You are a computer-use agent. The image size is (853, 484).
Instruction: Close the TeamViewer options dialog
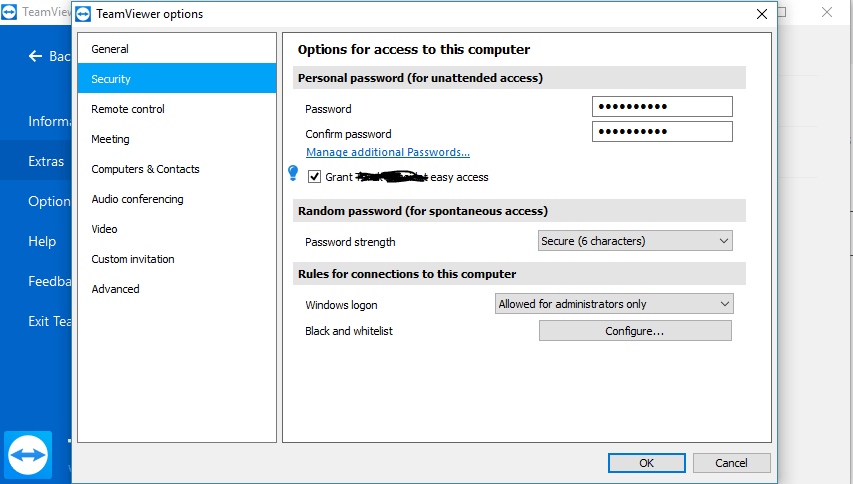pyautogui.click(x=761, y=14)
